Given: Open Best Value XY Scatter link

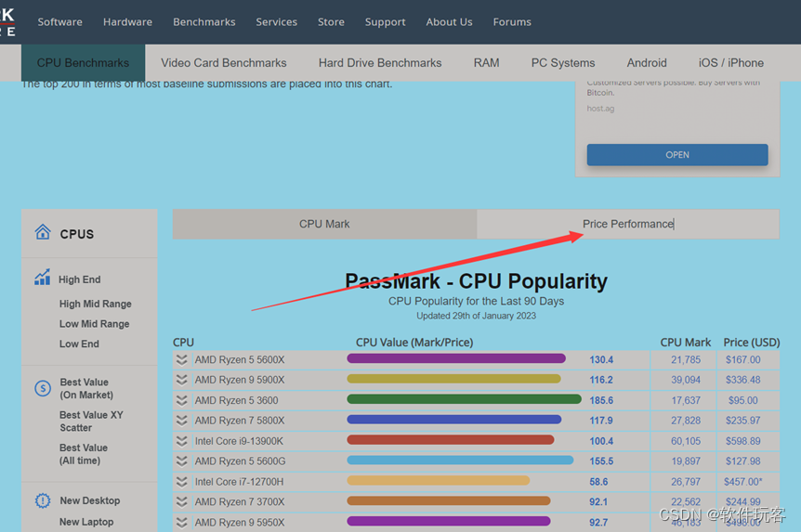Looking at the screenshot, I should tap(91, 422).
